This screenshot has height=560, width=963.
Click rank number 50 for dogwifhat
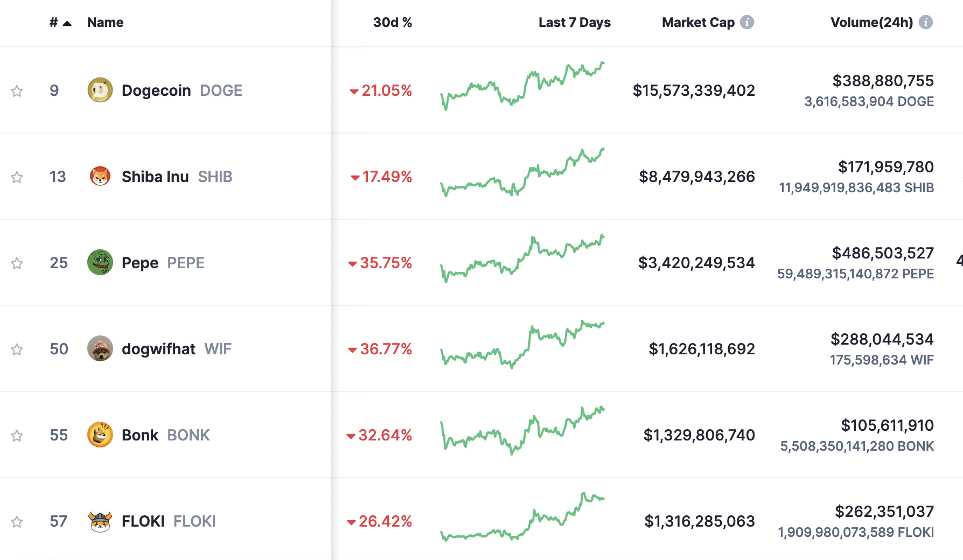click(x=59, y=349)
